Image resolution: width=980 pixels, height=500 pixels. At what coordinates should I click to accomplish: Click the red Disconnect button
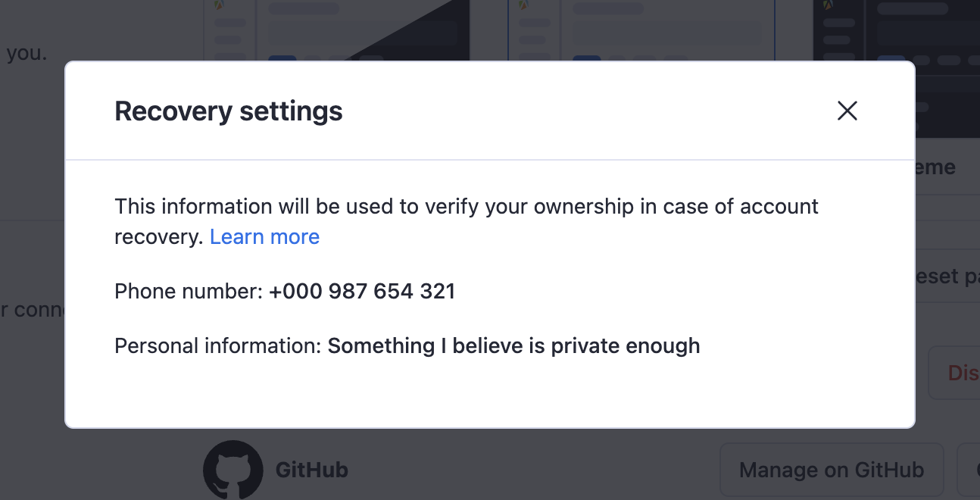(963, 372)
